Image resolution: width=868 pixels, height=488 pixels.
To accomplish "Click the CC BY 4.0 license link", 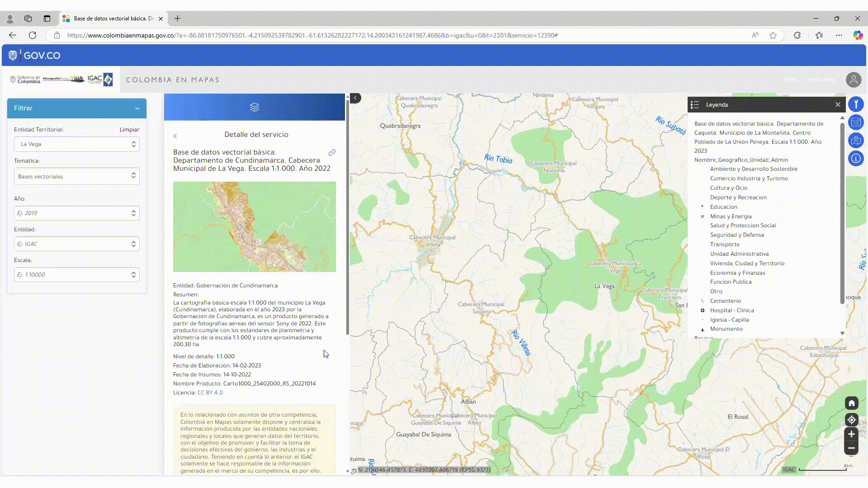I will click(210, 393).
